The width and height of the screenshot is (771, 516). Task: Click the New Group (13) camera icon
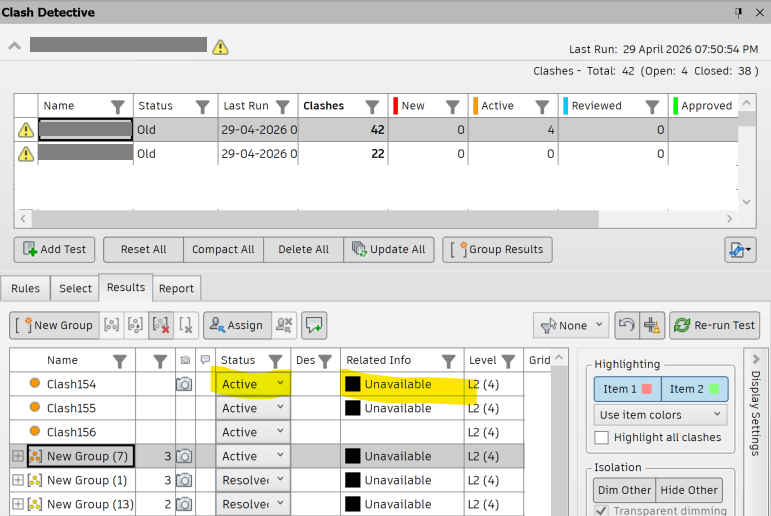point(184,504)
